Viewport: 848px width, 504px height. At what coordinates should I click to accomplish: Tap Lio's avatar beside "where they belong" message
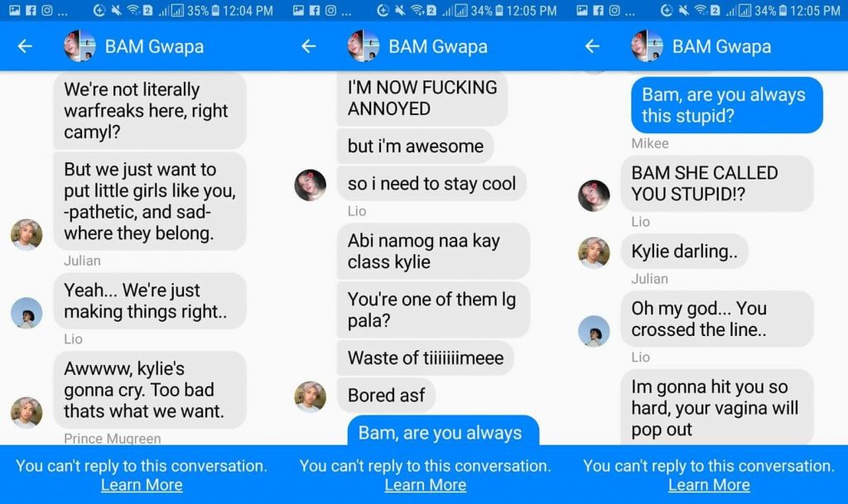26,234
